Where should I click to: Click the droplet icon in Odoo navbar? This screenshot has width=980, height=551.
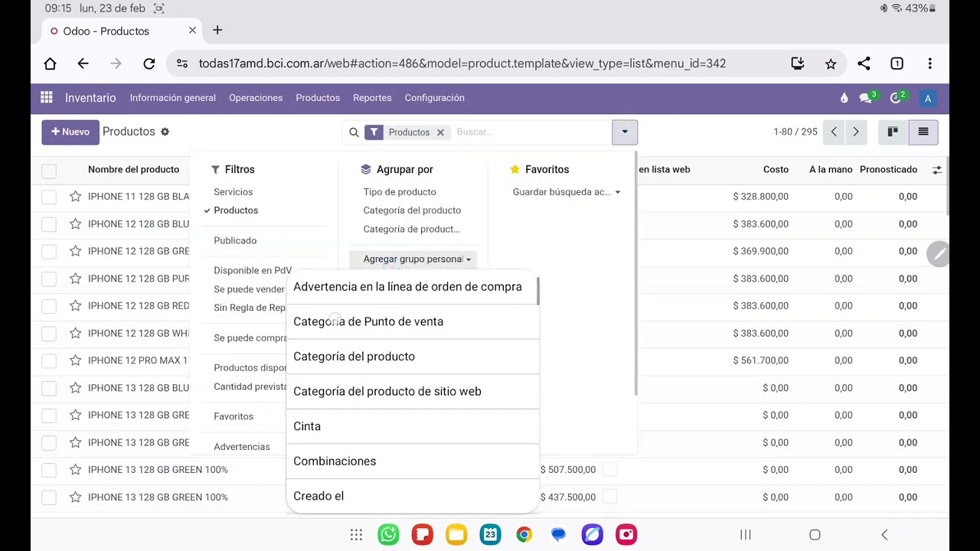[844, 97]
